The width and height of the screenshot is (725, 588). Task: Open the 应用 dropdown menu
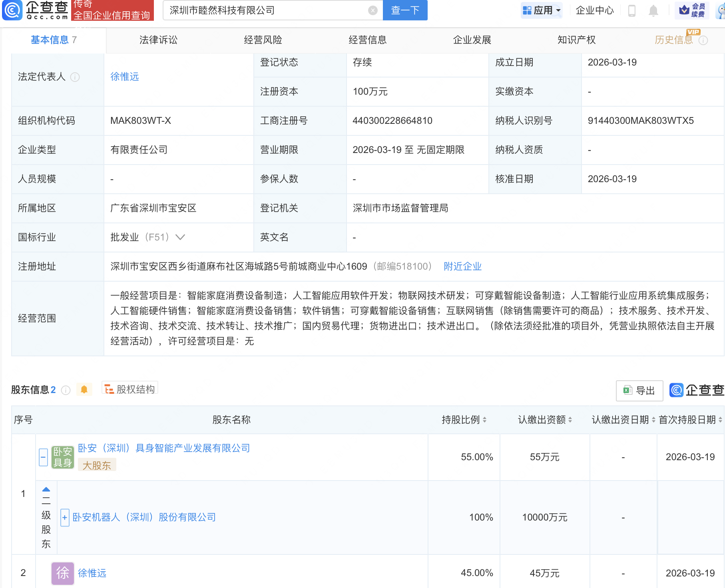(542, 10)
